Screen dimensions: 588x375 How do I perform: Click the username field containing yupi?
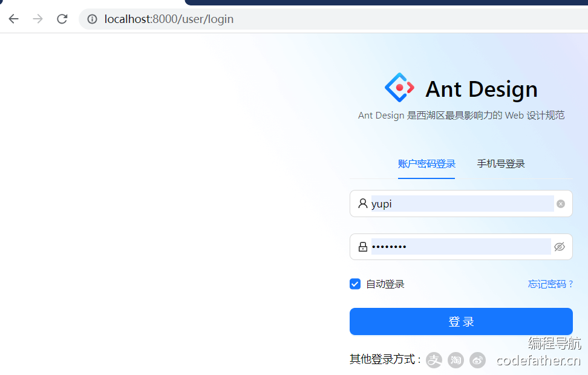[x=462, y=204]
